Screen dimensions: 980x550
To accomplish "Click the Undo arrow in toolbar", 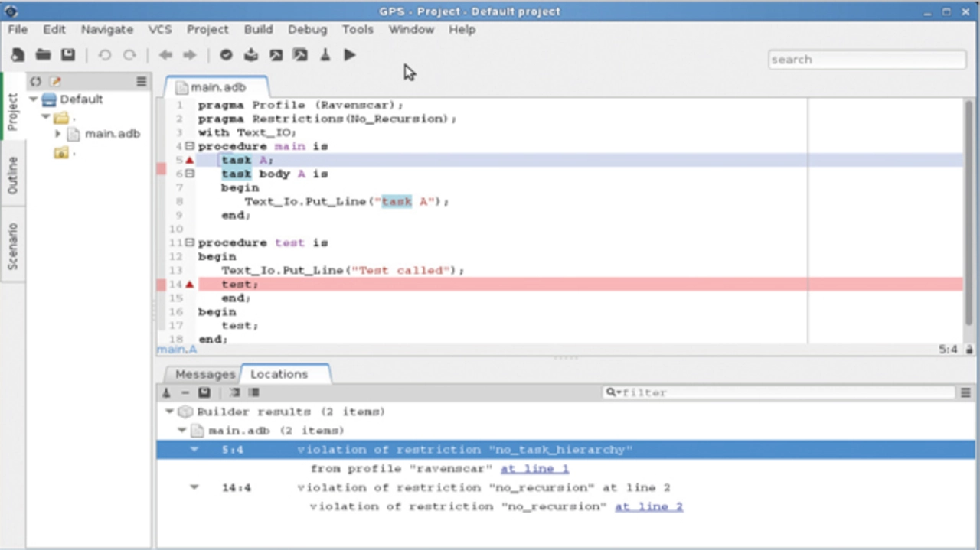I will [x=105, y=55].
